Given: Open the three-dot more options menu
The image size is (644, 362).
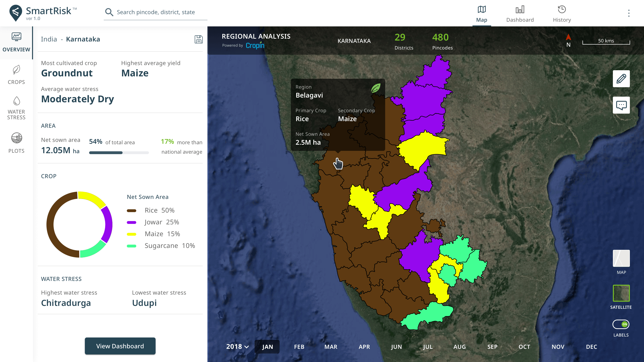Looking at the screenshot, I should [x=628, y=13].
